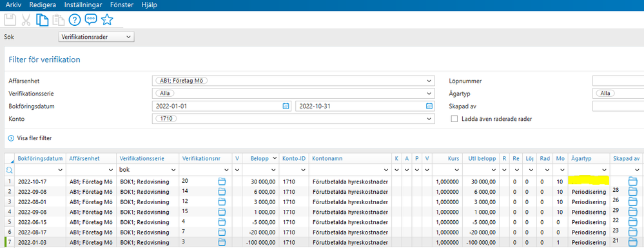Click the Copy documents icon

(x=42, y=20)
